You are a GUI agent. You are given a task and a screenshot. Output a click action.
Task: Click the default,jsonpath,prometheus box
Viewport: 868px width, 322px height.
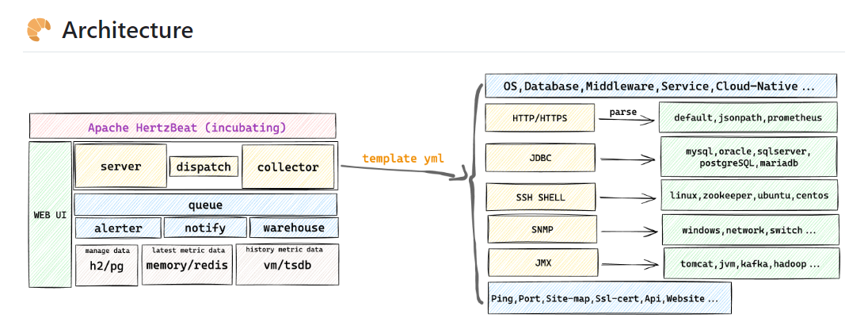pos(748,117)
